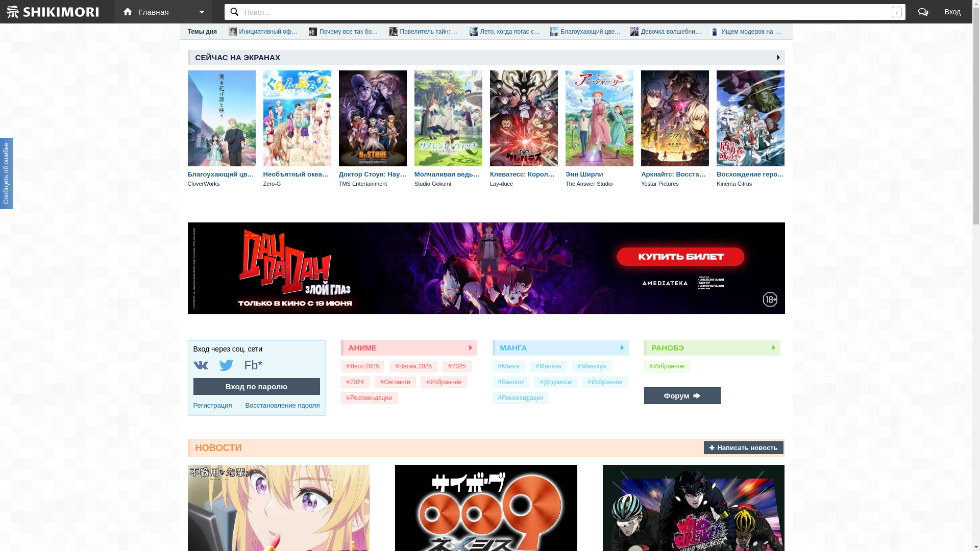Click the Shikimori logo
The width and height of the screenshot is (980, 551).
53,12
